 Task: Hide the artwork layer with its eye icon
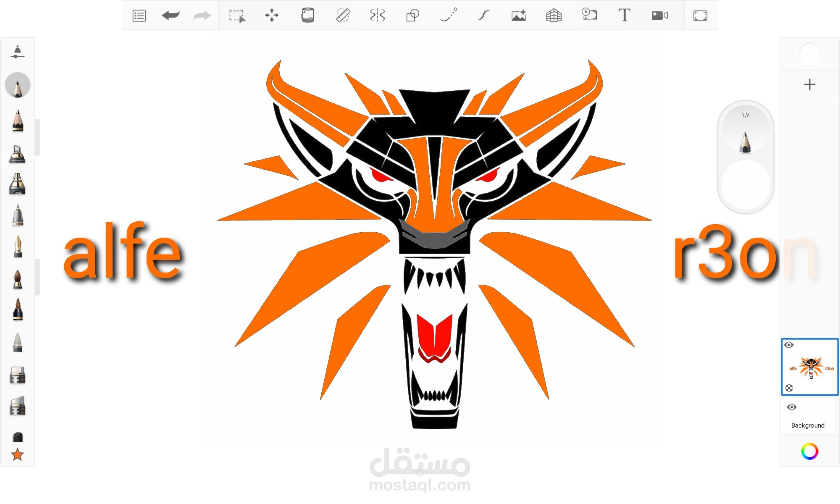point(789,345)
